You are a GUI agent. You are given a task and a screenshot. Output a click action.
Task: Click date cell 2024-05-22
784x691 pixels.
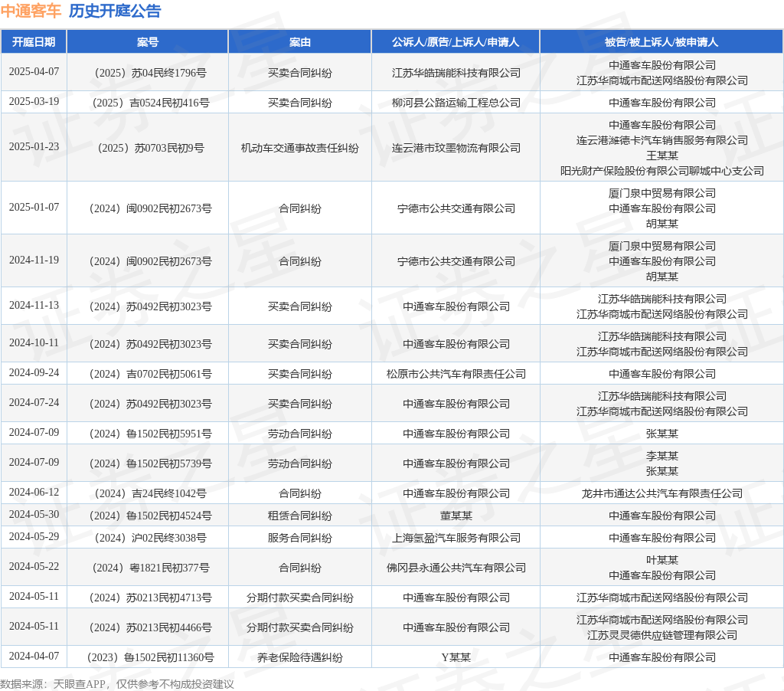click(x=34, y=566)
